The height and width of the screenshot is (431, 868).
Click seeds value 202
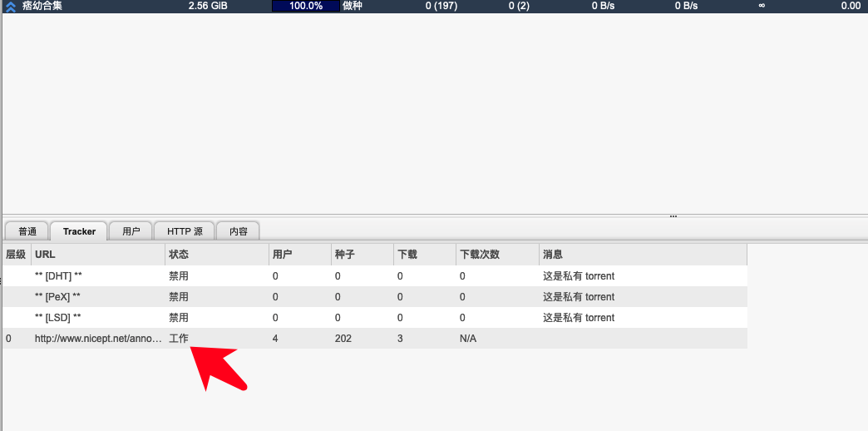click(343, 338)
